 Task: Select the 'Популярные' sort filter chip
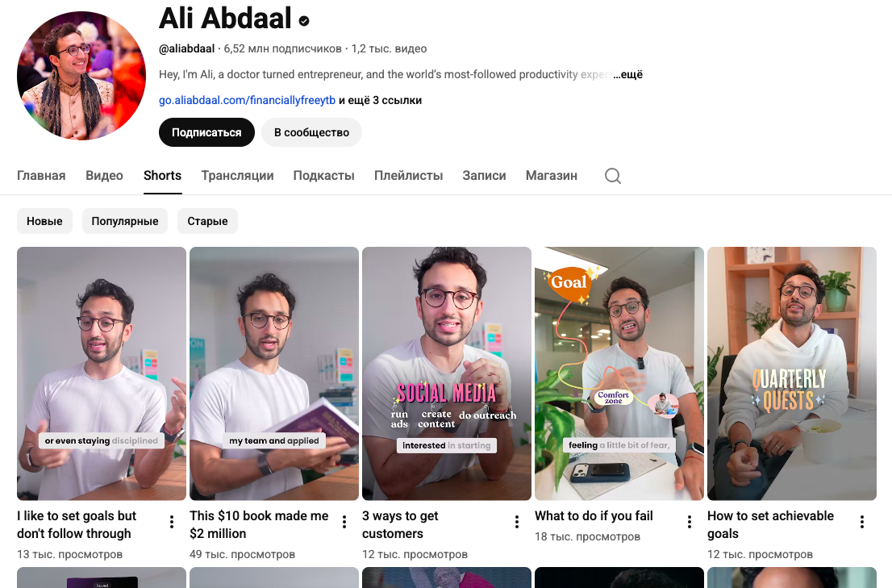(125, 221)
